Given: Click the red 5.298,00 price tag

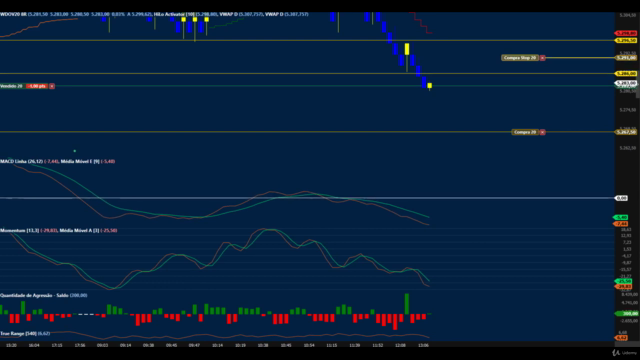Looking at the screenshot, I should tap(626, 33).
